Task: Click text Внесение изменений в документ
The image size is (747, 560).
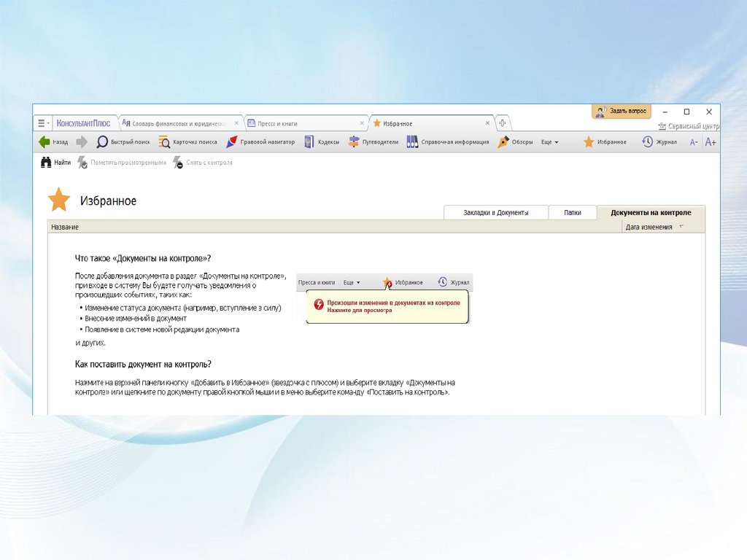Action: [136, 319]
